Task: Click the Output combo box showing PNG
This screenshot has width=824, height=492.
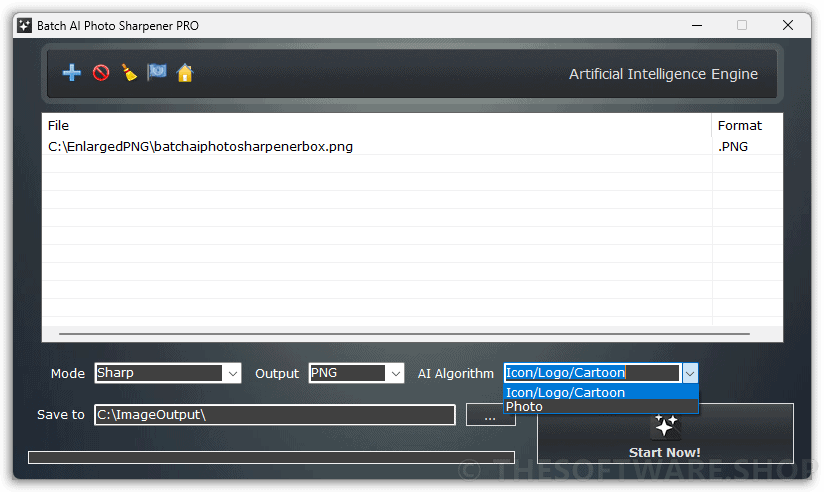Action: coord(356,373)
